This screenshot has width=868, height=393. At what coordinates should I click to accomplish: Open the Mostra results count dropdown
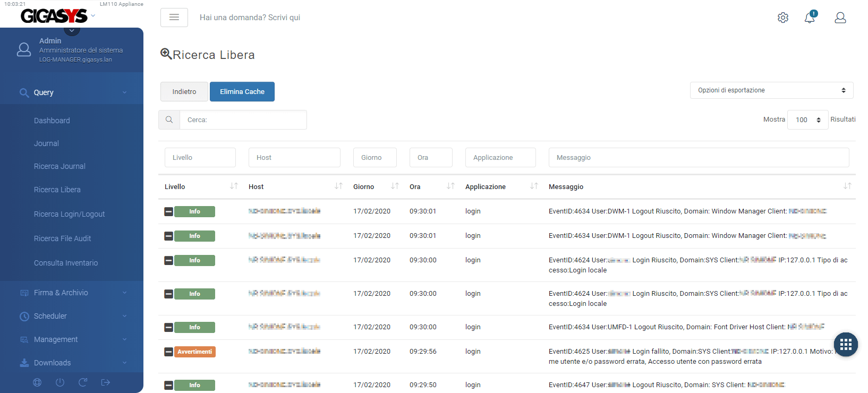tap(807, 120)
